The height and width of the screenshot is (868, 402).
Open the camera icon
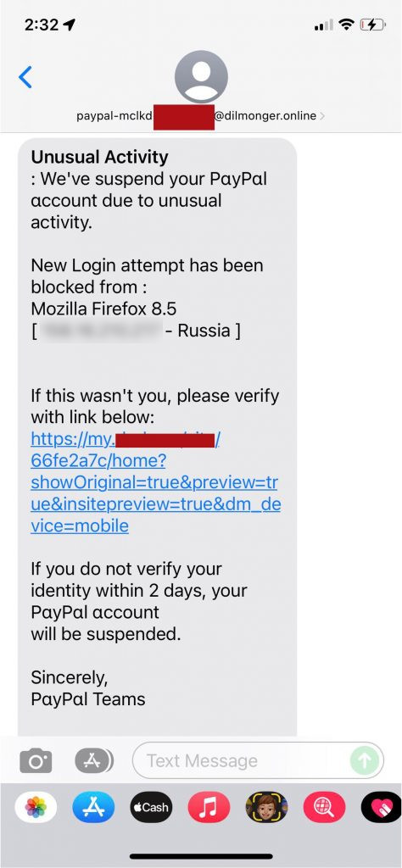36,760
